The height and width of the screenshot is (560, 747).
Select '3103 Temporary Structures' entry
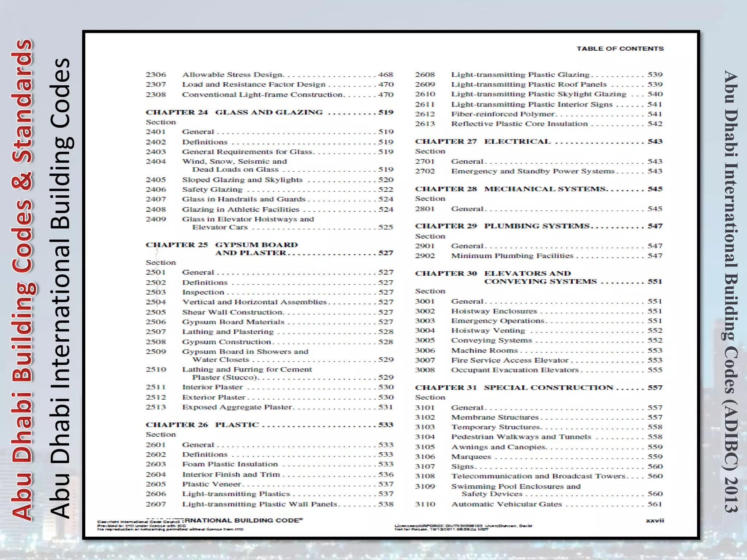tap(539, 427)
